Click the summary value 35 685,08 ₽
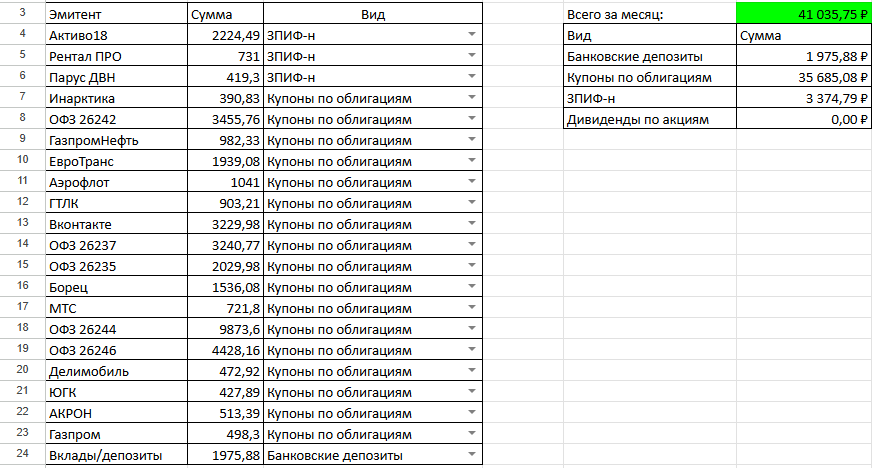 pyautogui.click(x=803, y=77)
